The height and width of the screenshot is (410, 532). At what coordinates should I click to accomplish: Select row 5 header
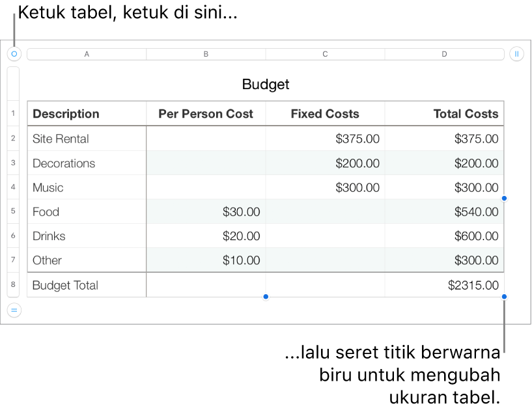13,212
